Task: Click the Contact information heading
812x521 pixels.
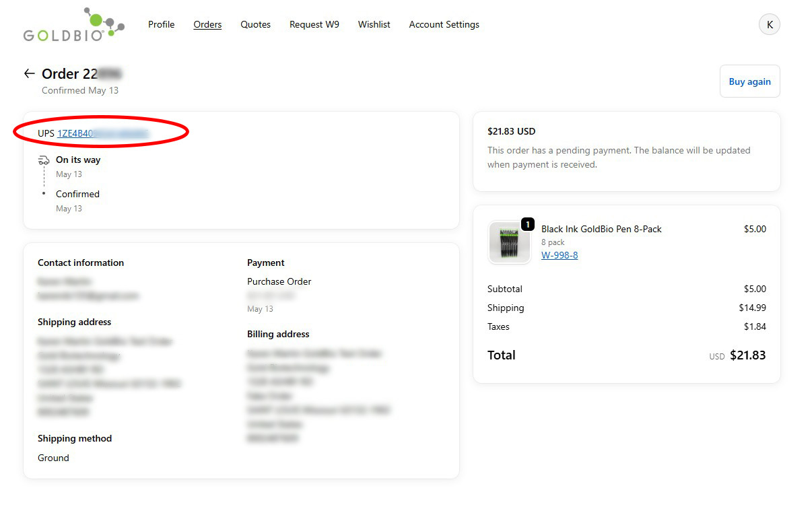Action: [x=81, y=263]
